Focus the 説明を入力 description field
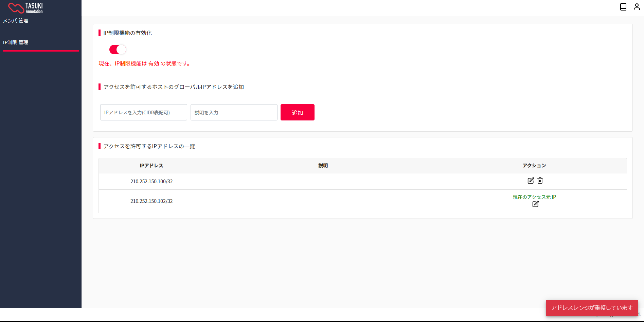Screen dimensions: 644x322 tap(234, 112)
